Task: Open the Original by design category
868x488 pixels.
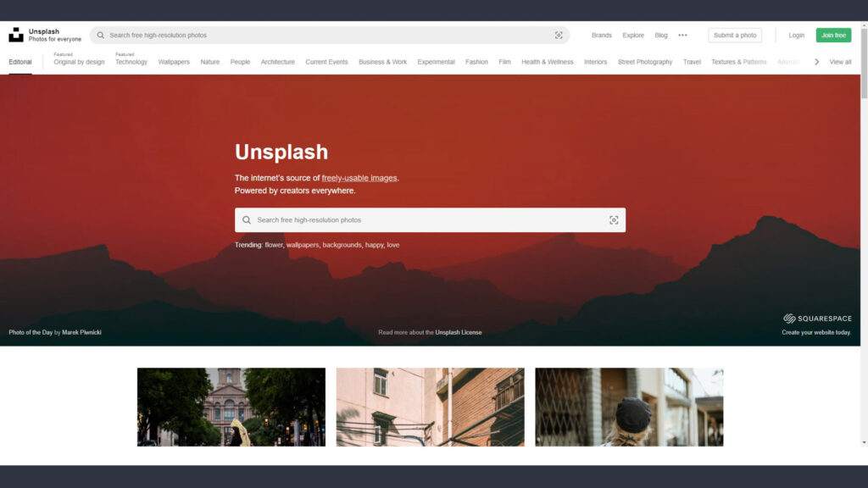Action: 79,62
